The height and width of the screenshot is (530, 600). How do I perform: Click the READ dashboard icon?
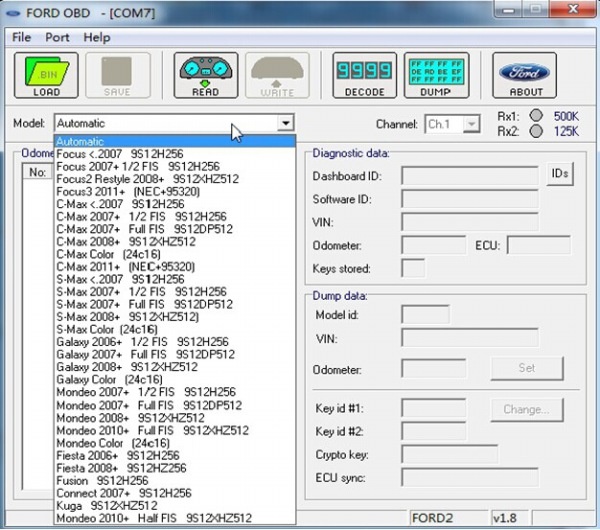[206, 75]
